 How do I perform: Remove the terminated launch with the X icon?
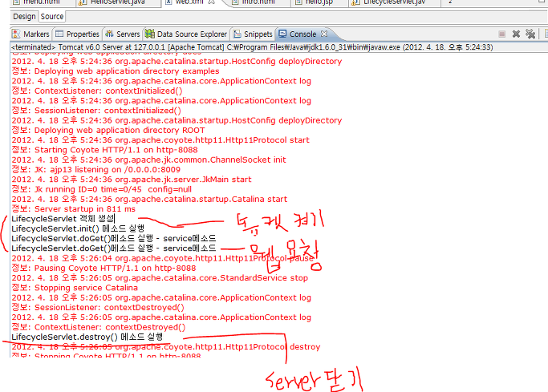516,34
